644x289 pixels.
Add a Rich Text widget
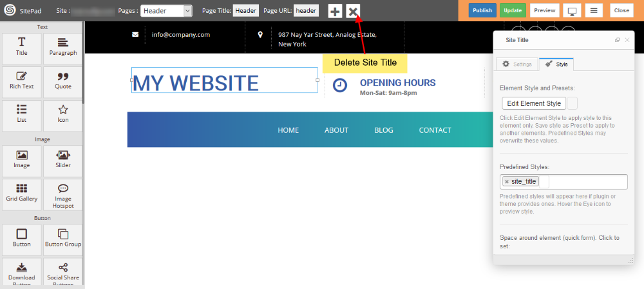click(21, 81)
